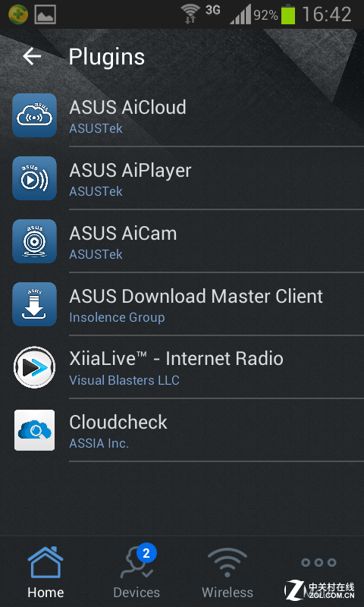
Task: Tap the XiiaLive Internet Radio icon
Action: click(34, 367)
